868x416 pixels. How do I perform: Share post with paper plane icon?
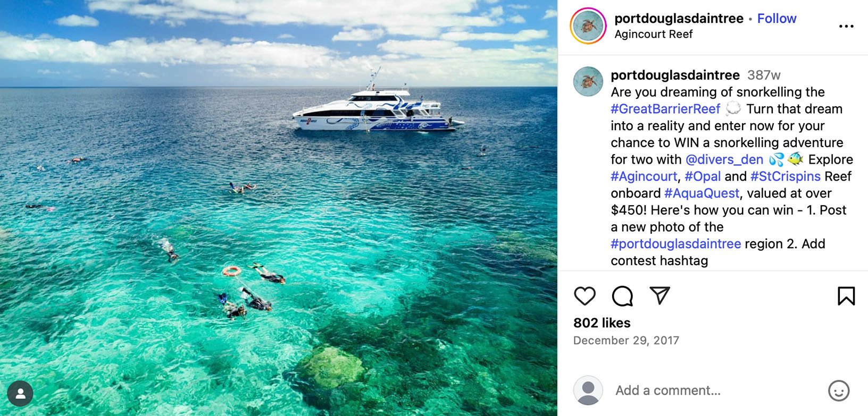(x=660, y=295)
